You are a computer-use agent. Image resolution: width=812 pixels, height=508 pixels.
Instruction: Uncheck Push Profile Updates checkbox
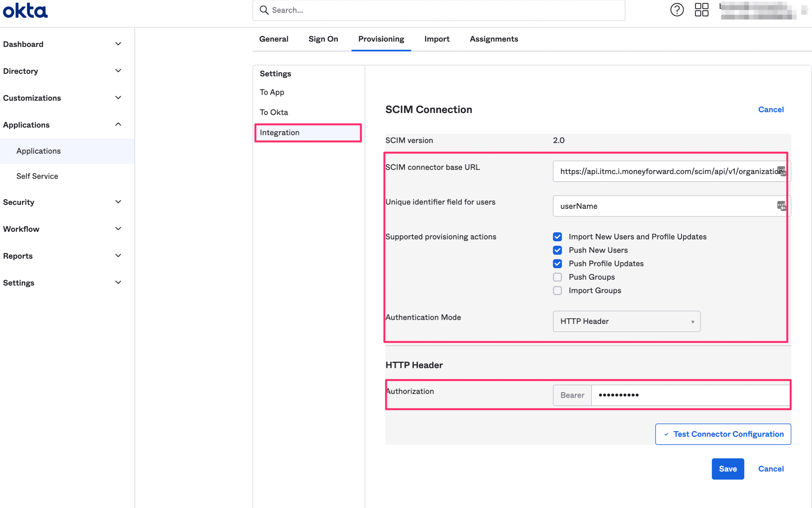(557, 263)
